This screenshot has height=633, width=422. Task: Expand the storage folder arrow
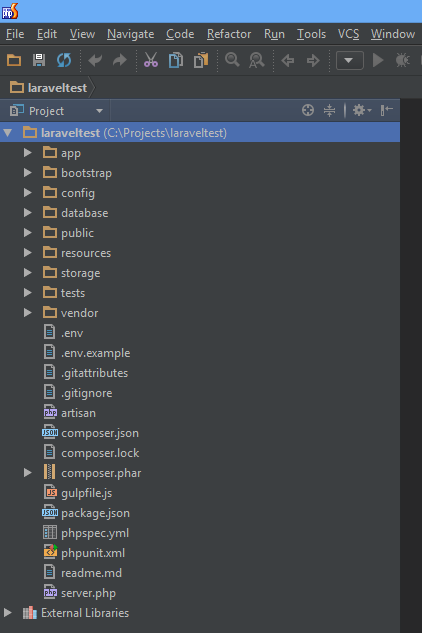click(x=28, y=272)
